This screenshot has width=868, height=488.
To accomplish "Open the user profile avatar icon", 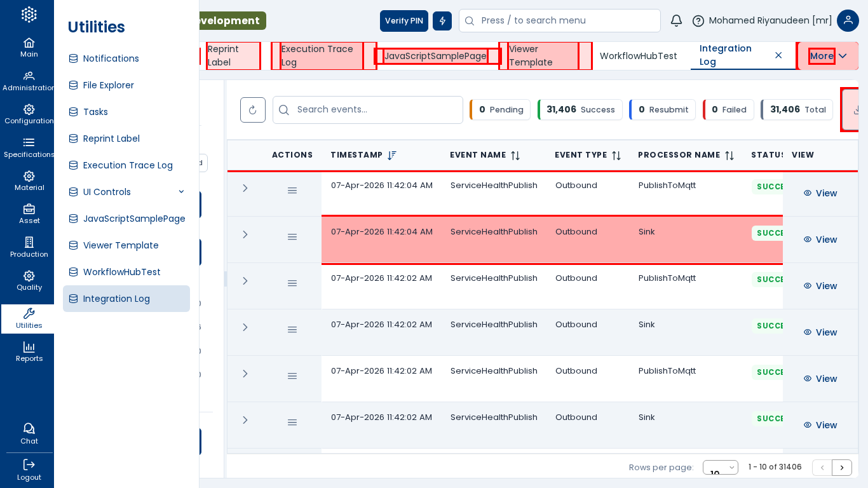I will click(848, 20).
